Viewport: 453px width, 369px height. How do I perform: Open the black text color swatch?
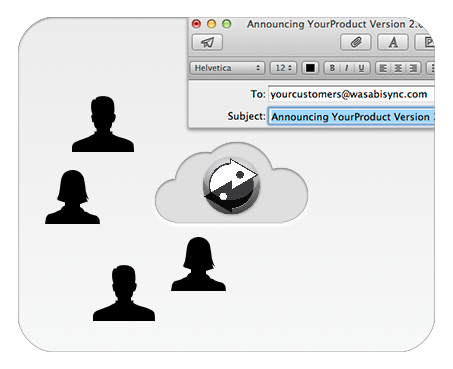(x=310, y=68)
